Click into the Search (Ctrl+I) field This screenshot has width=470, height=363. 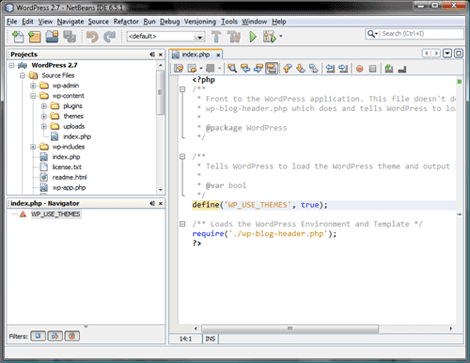pos(422,34)
